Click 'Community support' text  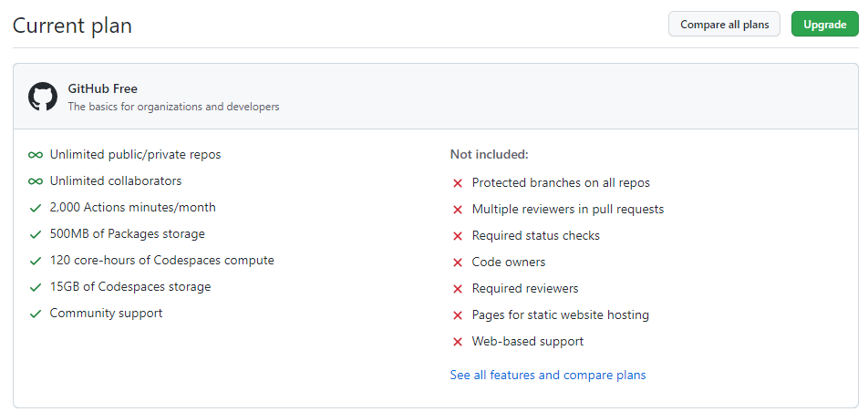[x=107, y=314]
